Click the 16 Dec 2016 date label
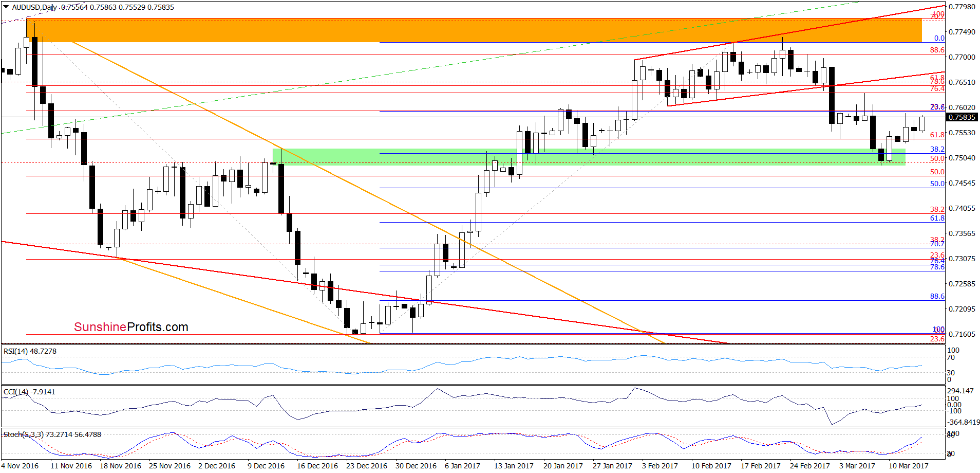Image resolution: width=980 pixels, height=473 pixels. (317, 466)
